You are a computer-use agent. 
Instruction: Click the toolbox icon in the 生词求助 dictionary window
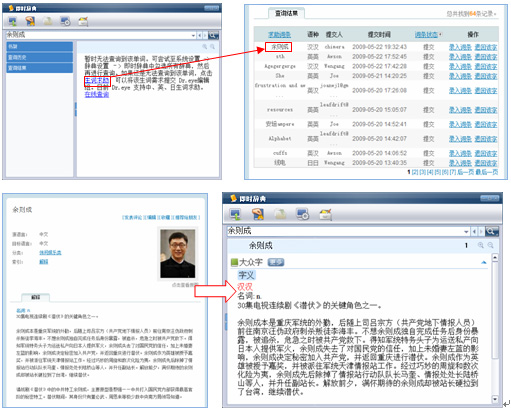83,22
